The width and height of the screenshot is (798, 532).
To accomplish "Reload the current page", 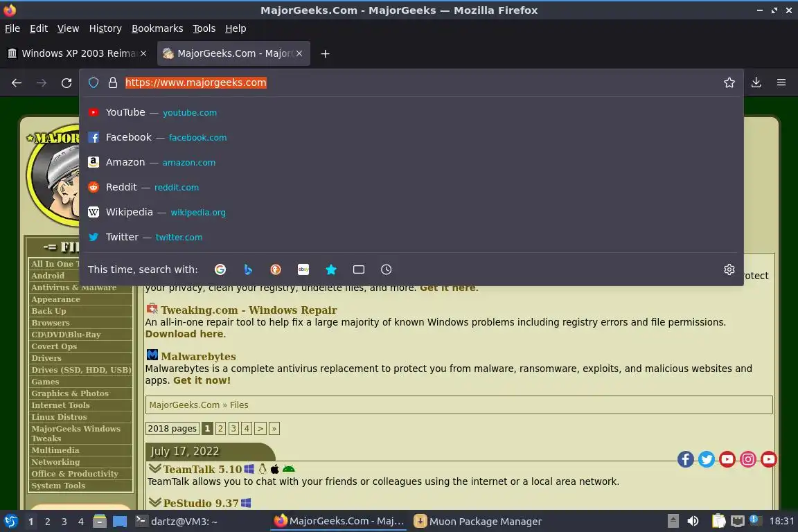I will (x=66, y=82).
